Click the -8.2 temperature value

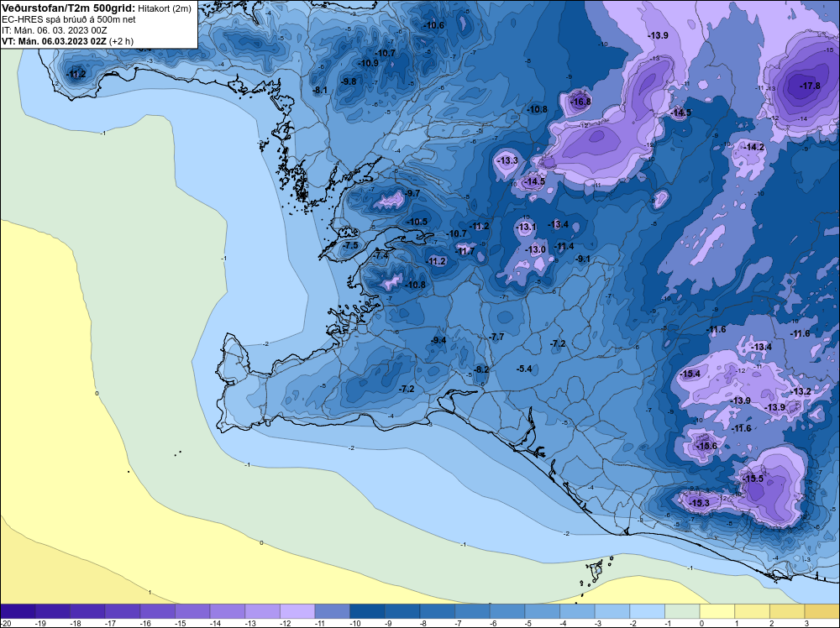point(481,369)
